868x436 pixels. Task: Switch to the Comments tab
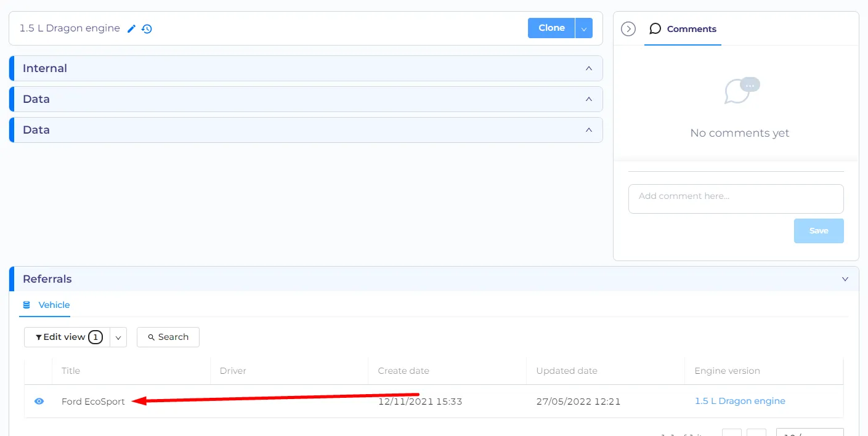tap(683, 29)
